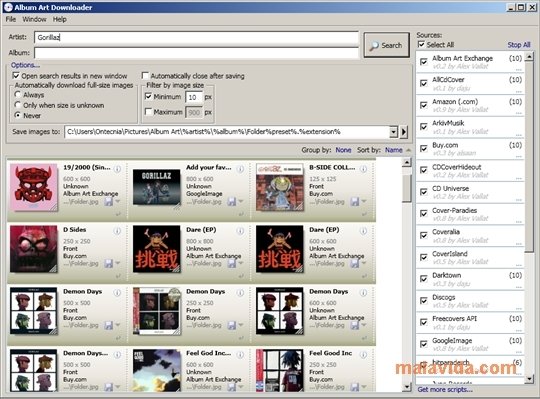This screenshot has height=399, width=540.
Task: Open Cover-Paradies source settings dots
Action: (518, 221)
